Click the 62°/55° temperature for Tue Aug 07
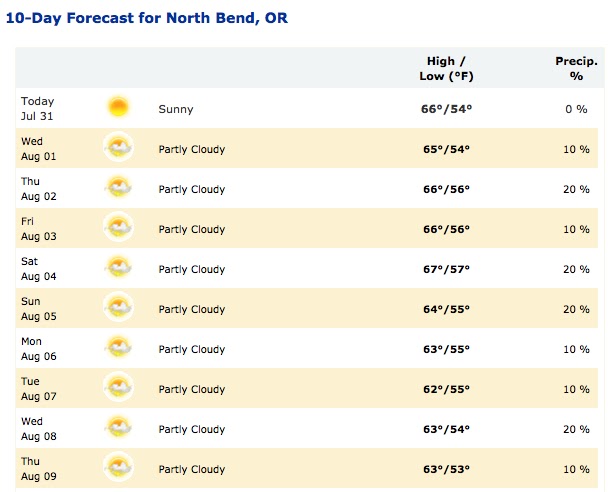Viewport: 608px width, 492px height. point(446,389)
